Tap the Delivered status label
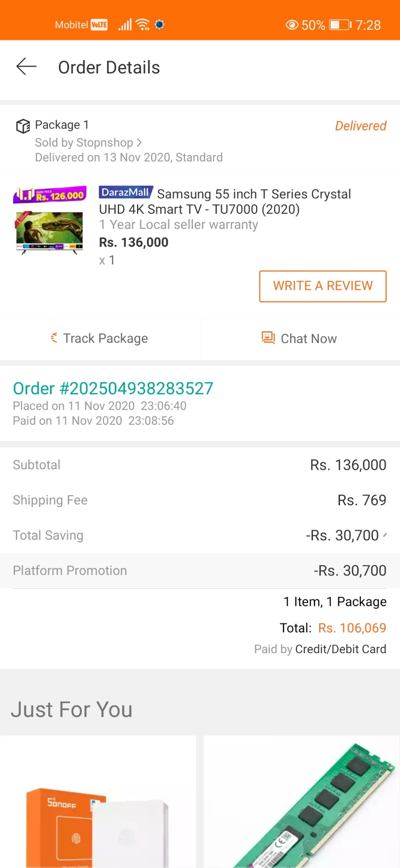This screenshot has height=868, width=400. [361, 126]
